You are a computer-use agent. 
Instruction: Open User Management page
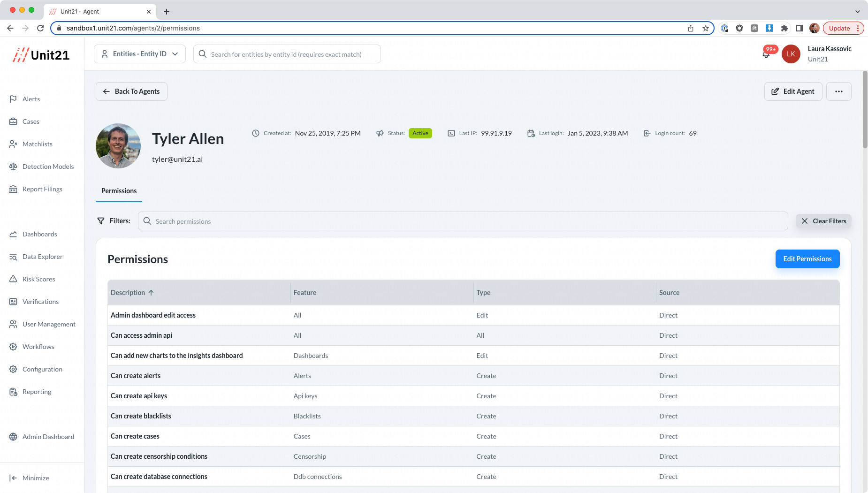(x=42, y=324)
